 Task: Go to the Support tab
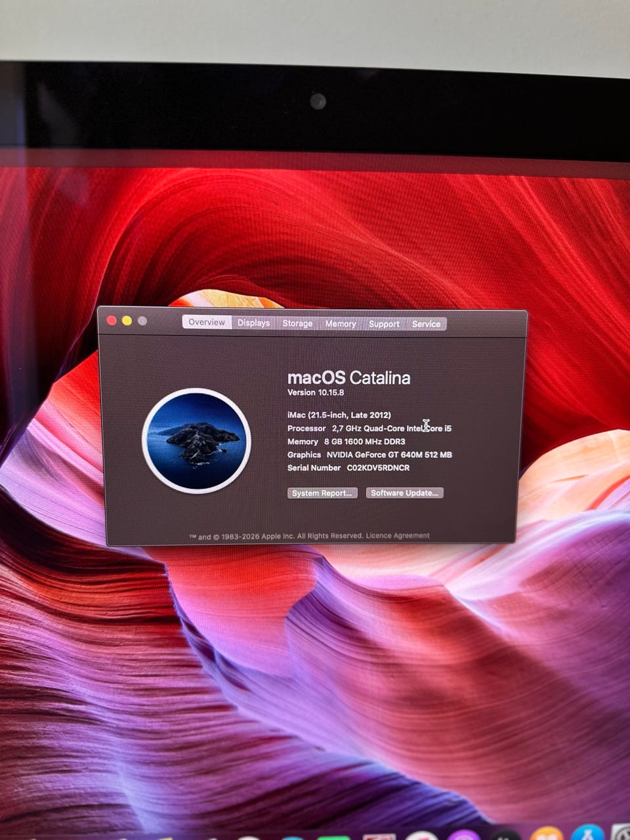384,324
